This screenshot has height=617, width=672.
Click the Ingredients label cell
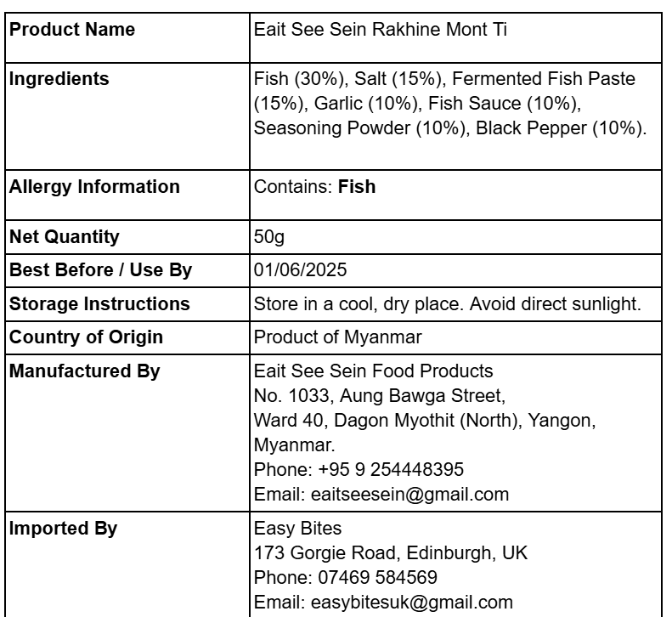[127, 116]
